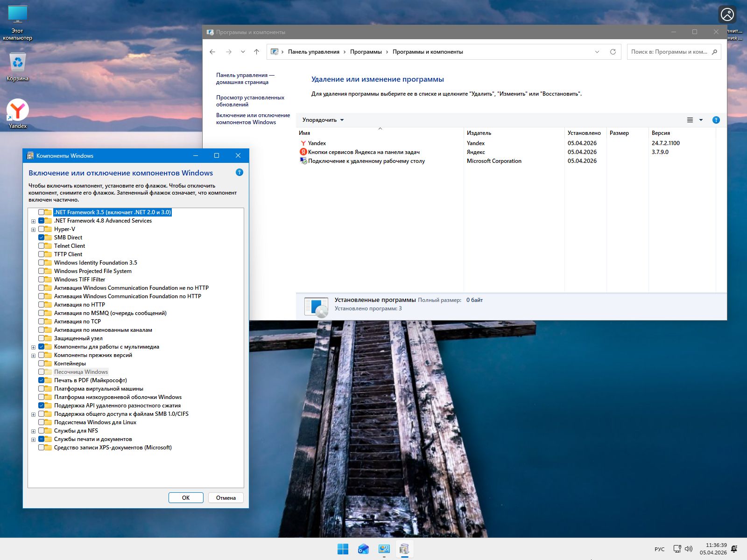Expand .NET Framework 4.8 Advanced Services node
The image size is (747, 560).
tap(33, 221)
